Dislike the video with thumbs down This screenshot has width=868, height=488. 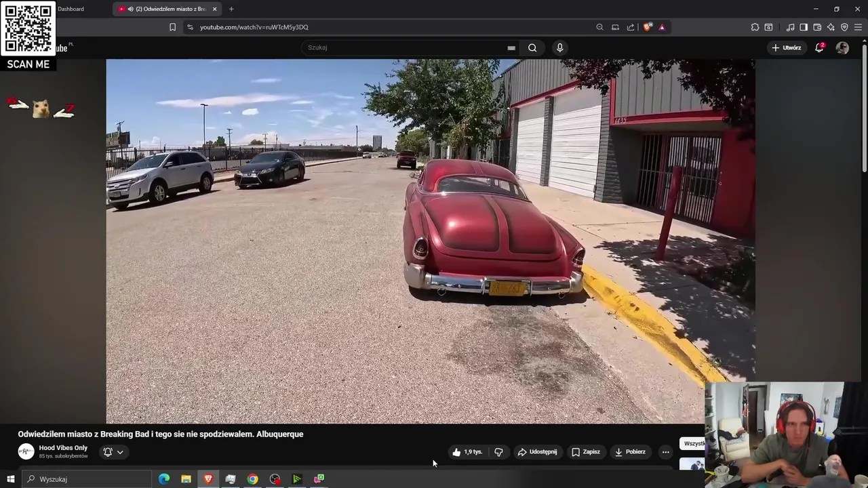(498, 452)
